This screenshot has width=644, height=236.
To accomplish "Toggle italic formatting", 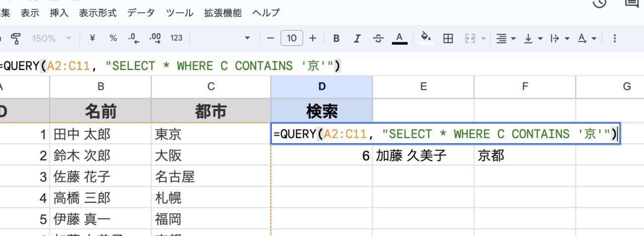I will tap(357, 38).
